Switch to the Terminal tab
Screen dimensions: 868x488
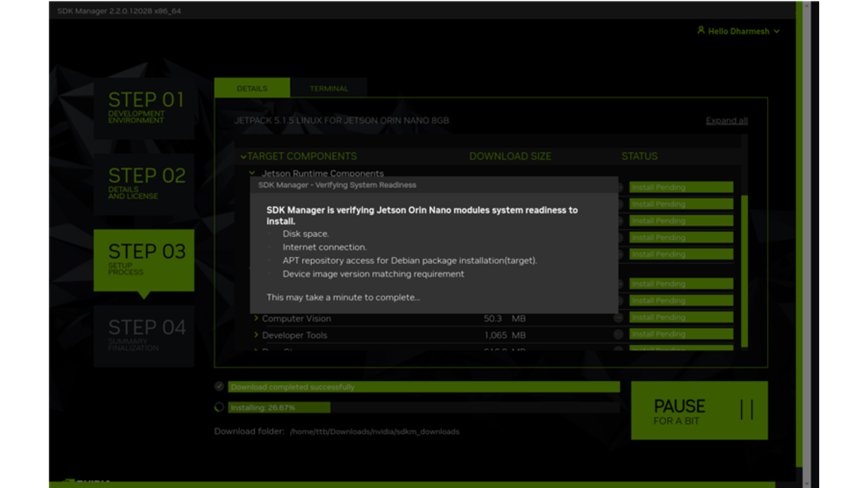[x=329, y=88]
